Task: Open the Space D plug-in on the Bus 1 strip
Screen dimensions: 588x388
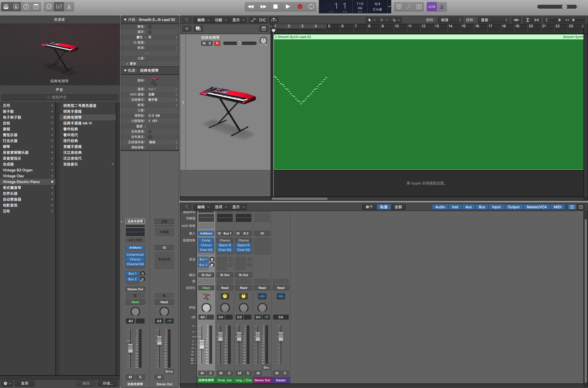Action: [x=225, y=245]
